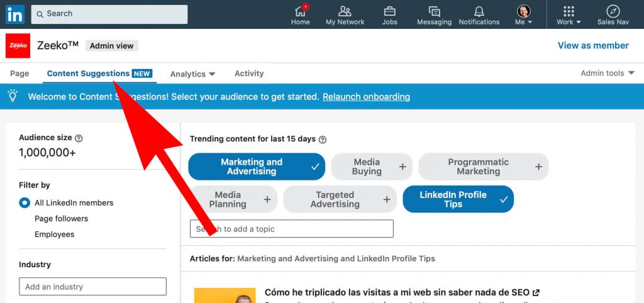Click Relaunch onboarding link
The image size is (644, 303).
pos(366,97)
